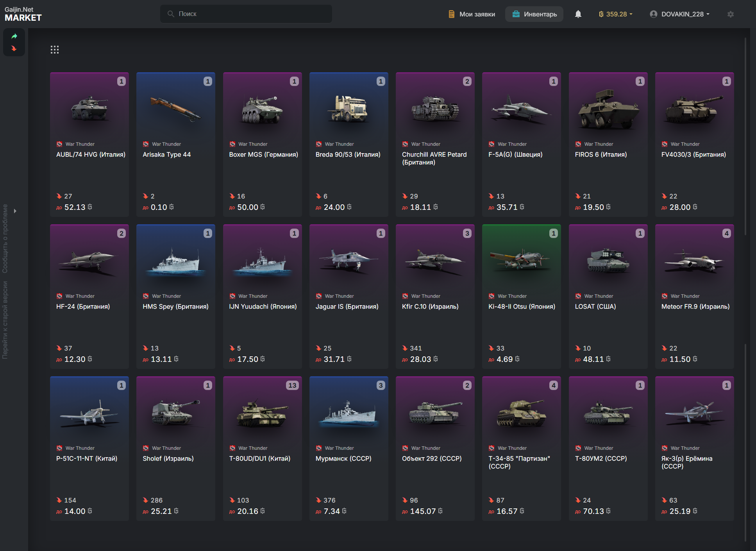Click quantity badge 13 on T-80UD/DU1
The height and width of the screenshot is (551, 756).
click(292, 385)
